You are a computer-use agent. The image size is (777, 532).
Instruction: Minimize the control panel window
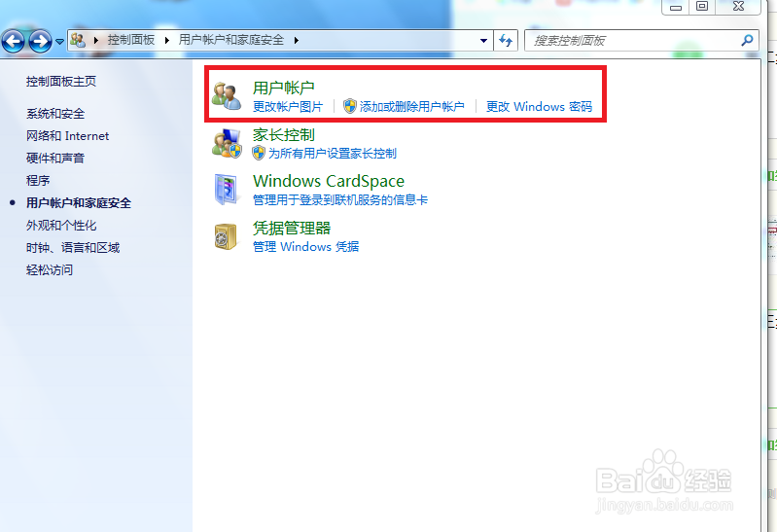[676, 7]
